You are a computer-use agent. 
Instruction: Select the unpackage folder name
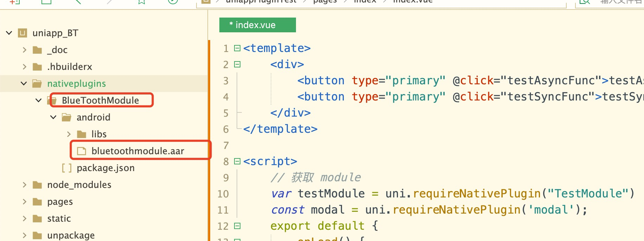click(x=71, y=235)
